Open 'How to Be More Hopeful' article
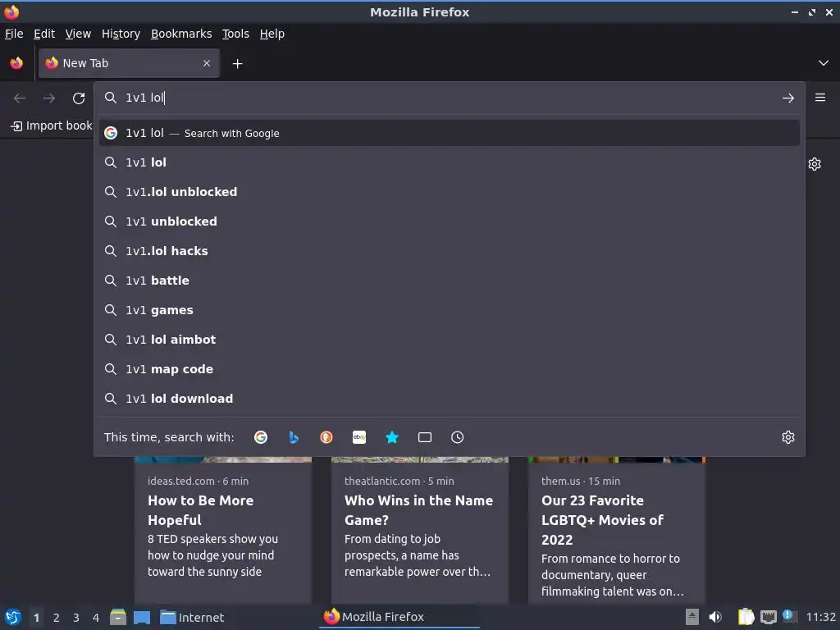The height and width of the screenshot is (630, 840). (x=223, y=529)
